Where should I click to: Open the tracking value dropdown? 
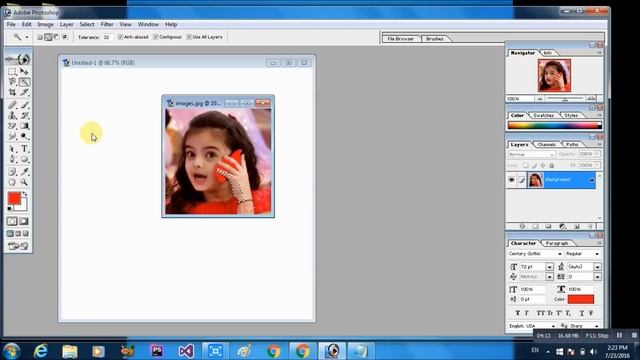pos(597,277)
